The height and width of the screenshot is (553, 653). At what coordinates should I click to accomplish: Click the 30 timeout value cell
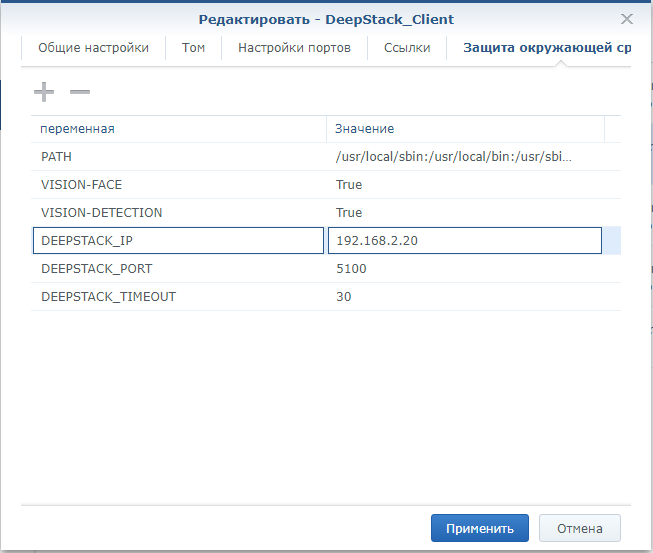coord(465,296)
